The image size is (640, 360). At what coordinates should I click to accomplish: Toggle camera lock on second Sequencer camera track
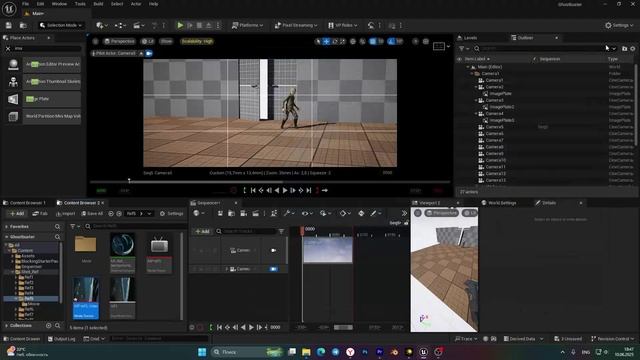[273, 269]
